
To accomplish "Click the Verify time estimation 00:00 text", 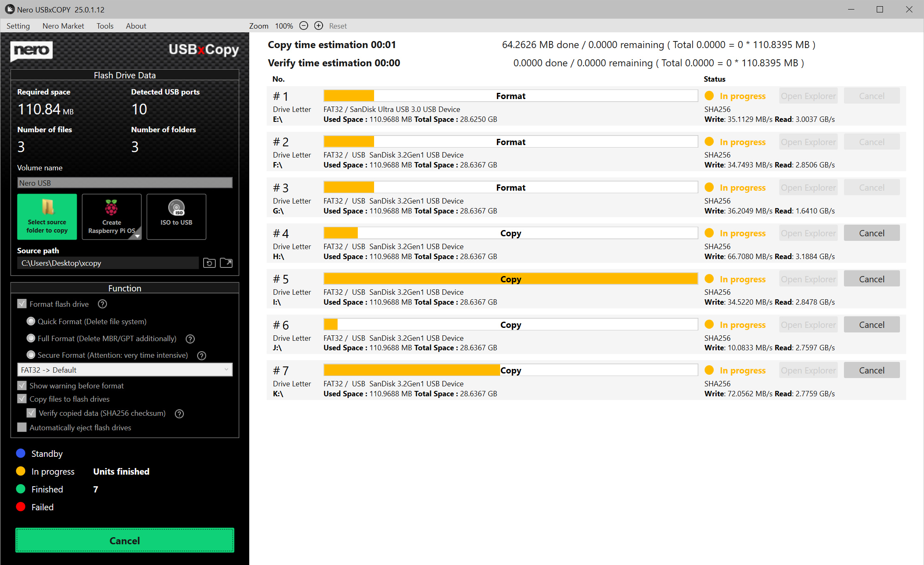I will [334, 63].
